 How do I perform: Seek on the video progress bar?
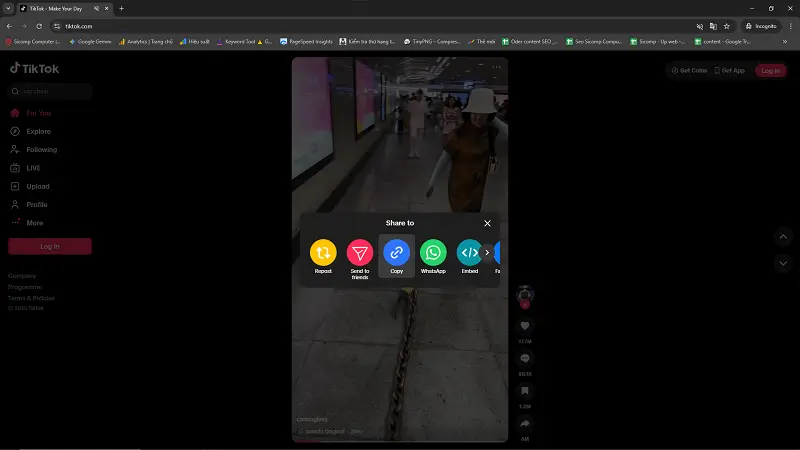399,441
